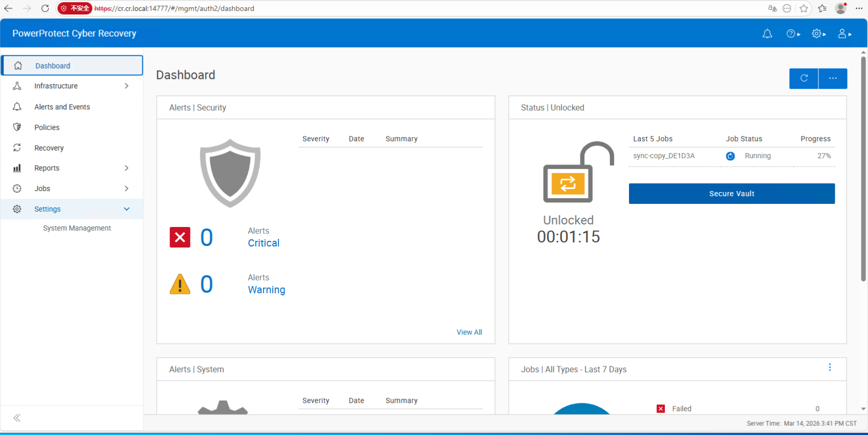
Task: Select the Infrastructure menu label
Action: click(56, 86)
